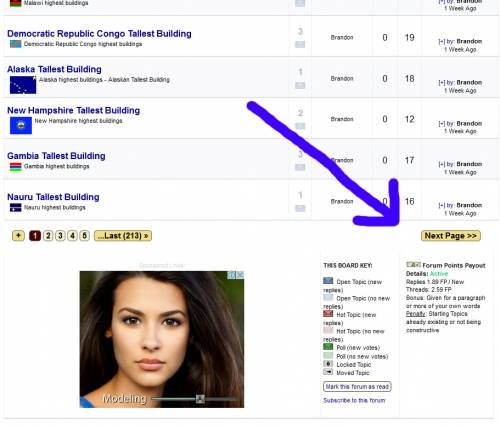Click last poster Brandon in New Hampshire row
500x426 pixels.
pos(469,124)
